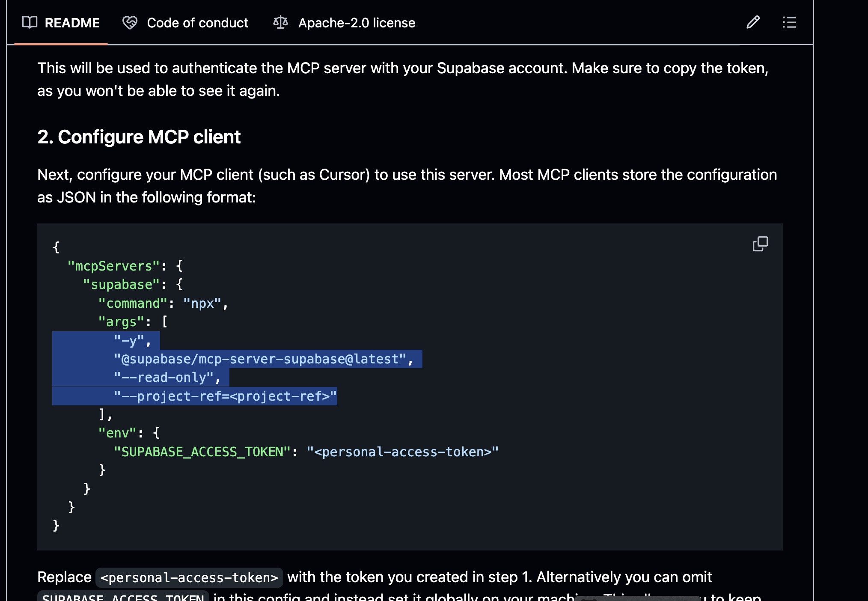The width and height of the screenshot is (868, 601).
Task: Click the "command" key in code
Action: click(x=133, y=303)
